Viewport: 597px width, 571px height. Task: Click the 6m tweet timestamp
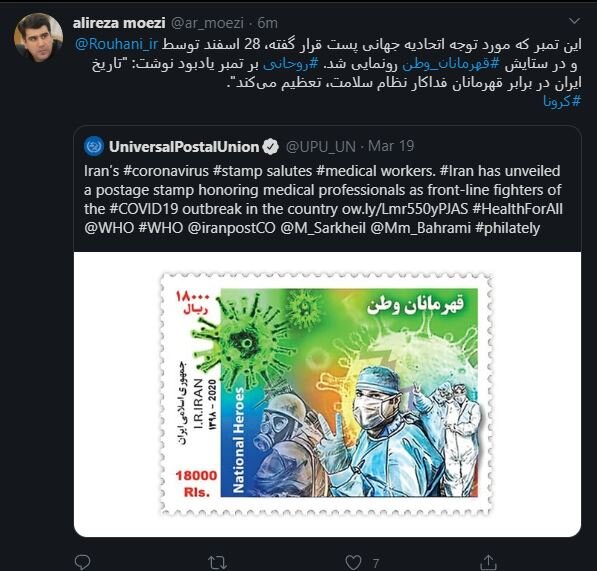coord(267,23)
